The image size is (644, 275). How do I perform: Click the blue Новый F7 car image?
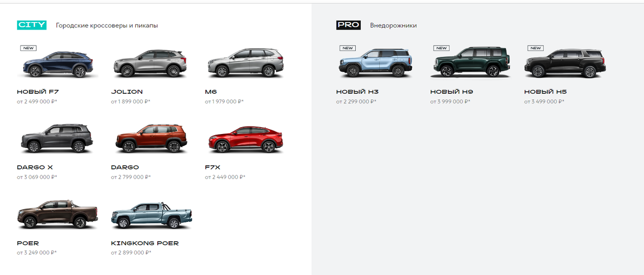(x=57, y=64)
